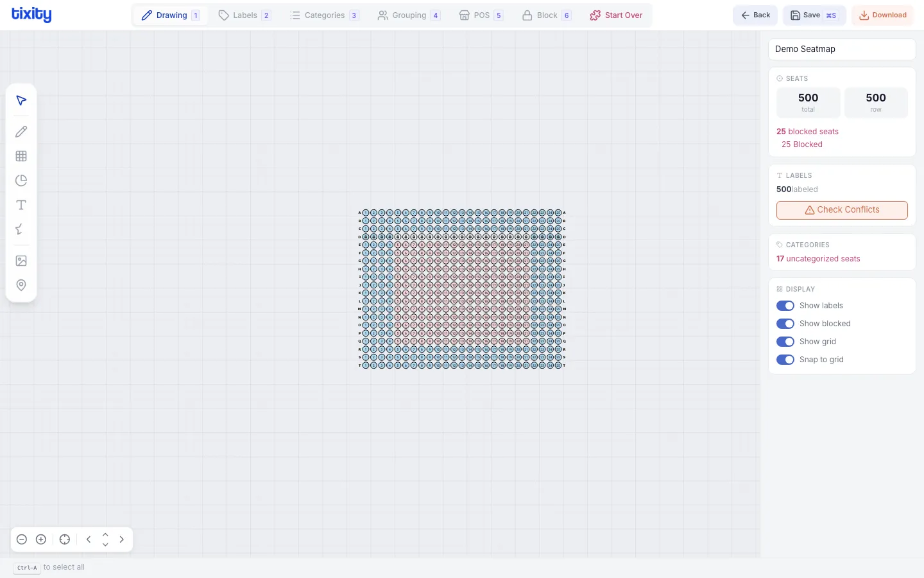Click the Demo Seatmap name field
924x578 pixels.
842,49
